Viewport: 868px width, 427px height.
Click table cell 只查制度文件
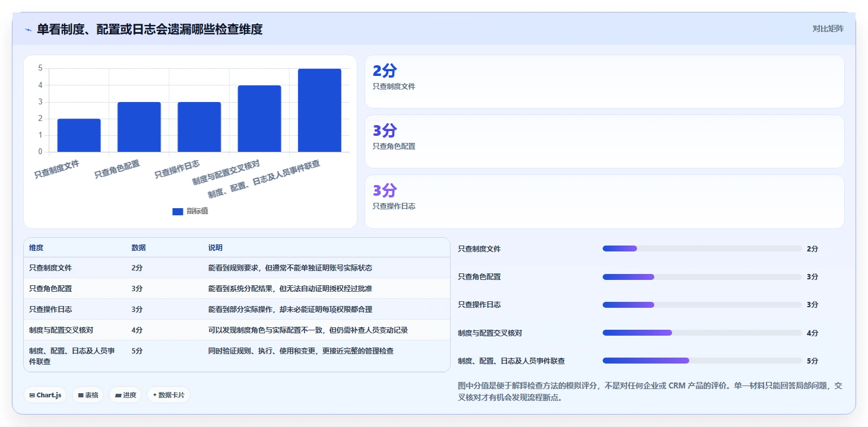point(50,268)
